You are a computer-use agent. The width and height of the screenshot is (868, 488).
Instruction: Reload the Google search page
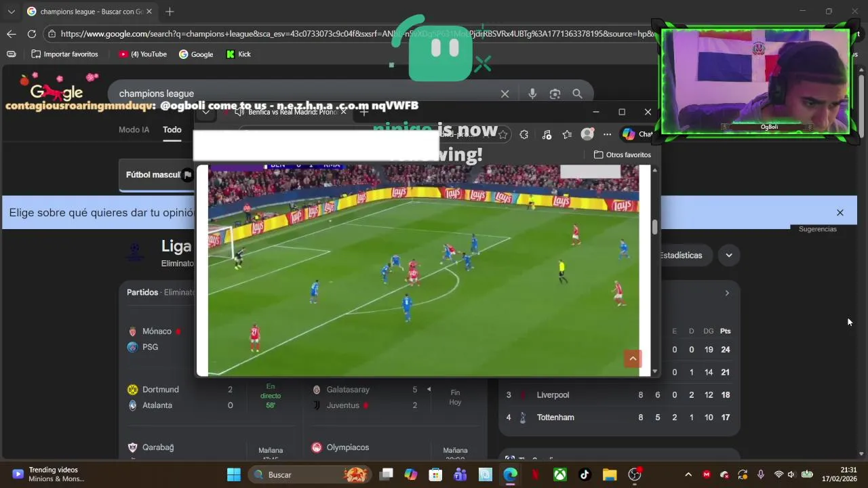click(x=32, y=34)
